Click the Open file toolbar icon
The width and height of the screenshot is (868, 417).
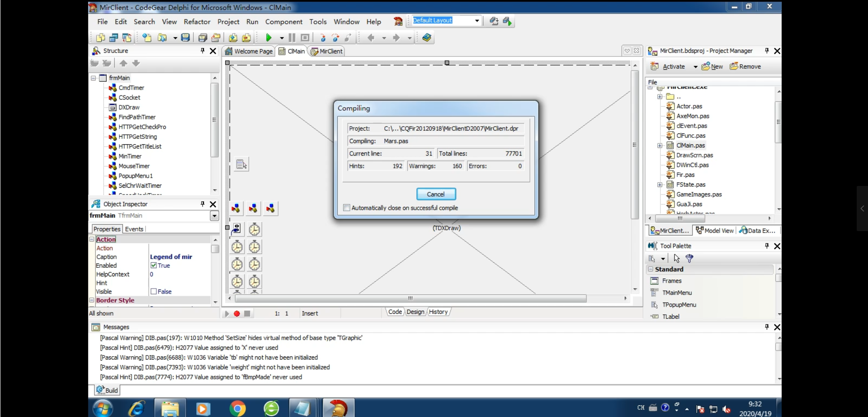pyautogui.click(x=162, y=38)
